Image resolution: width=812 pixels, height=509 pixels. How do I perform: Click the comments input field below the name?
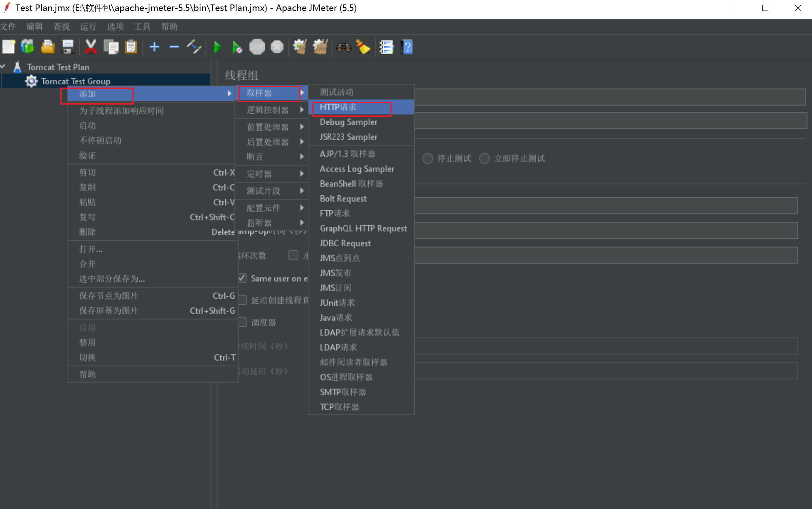click(610, 121)
